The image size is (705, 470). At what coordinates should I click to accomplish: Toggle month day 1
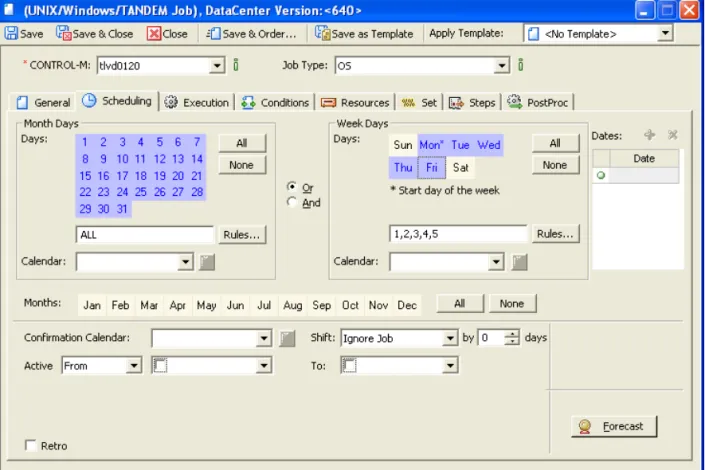click(x=85, y=143)
